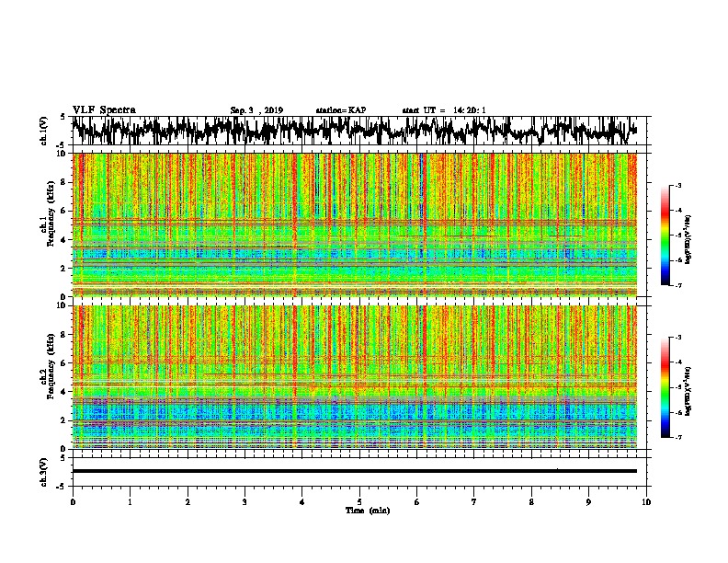The width and height of the screenshot is (728, 563).
Task: Click the "VLF Spectra" title text
Action: (104, 110)
